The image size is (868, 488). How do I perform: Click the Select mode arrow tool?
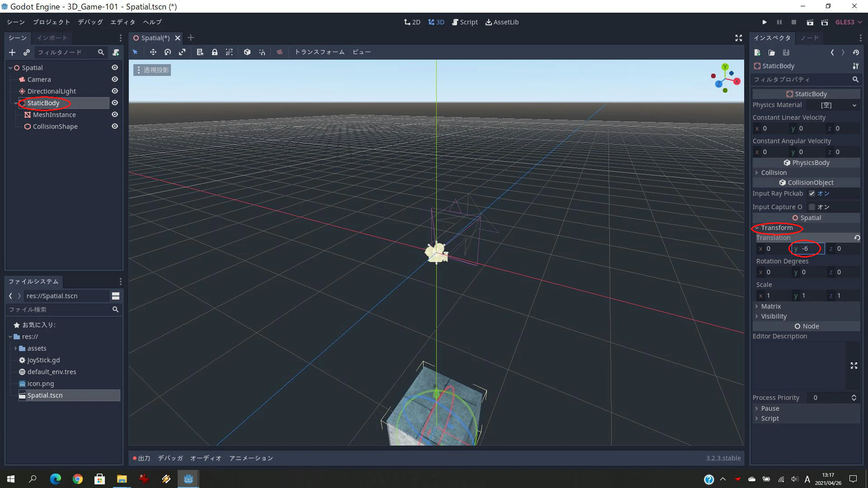click(135, 52)
